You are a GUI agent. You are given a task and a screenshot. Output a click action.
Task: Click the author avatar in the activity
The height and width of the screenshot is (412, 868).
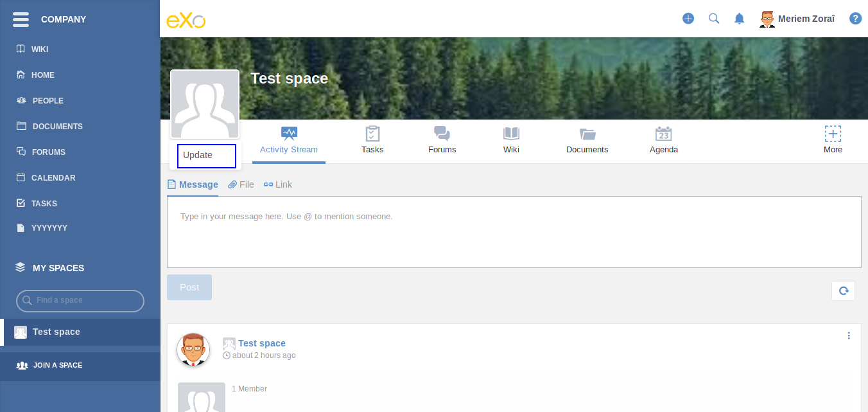pos(193,350)
